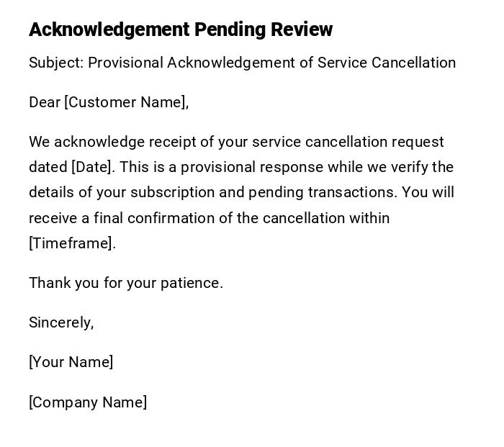504x447 pixels.
Task: Click the [Timeframe] placeholder
Action: 72,243
